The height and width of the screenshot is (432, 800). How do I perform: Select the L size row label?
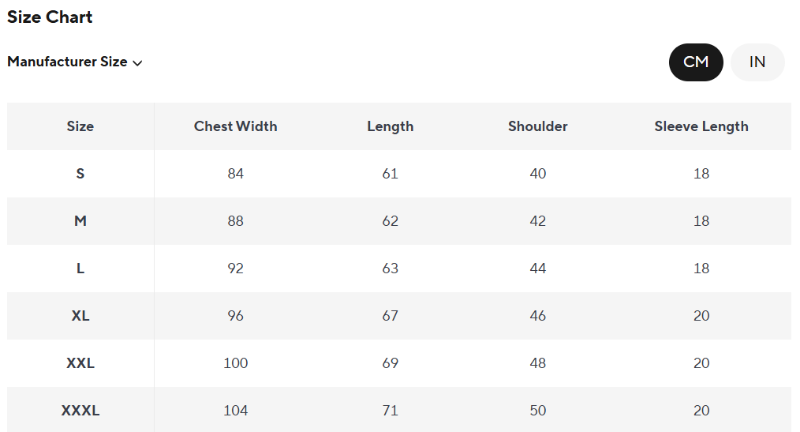coord(80,268)
